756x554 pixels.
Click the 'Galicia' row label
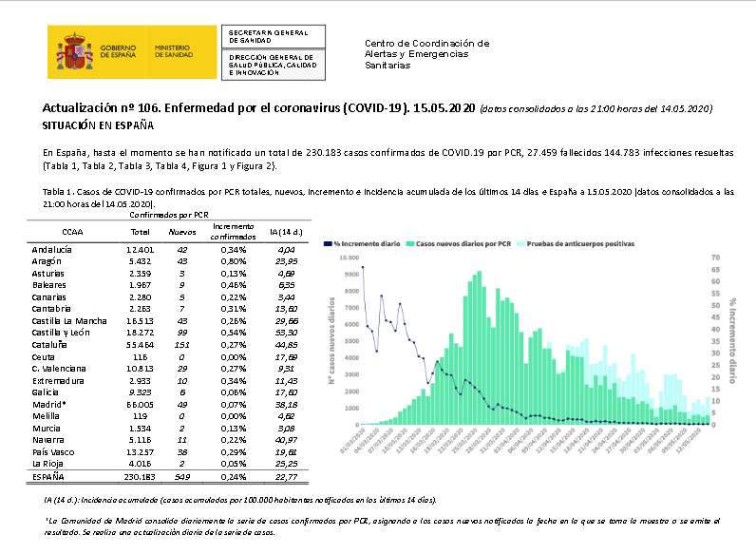pos(45,392)
